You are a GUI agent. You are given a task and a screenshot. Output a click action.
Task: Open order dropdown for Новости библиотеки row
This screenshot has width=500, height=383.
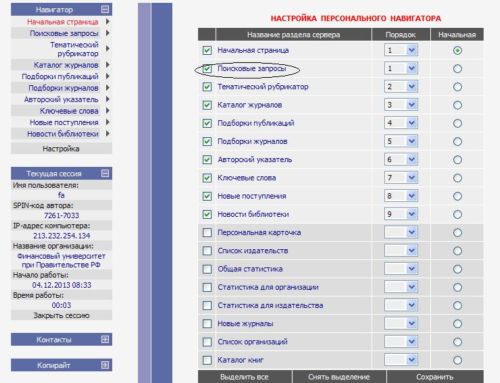coord(401,214)
